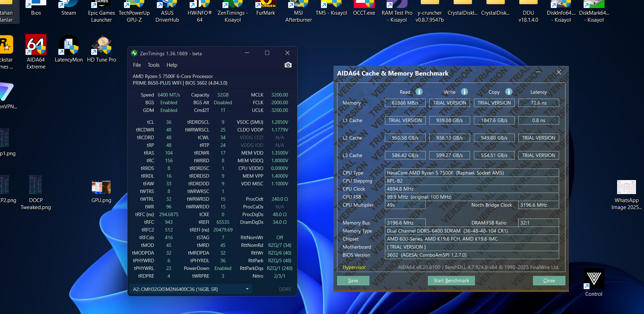Click the L3 Cache Copy value 554.51 GB/s
Screen dimensions: 644x314
494,155
